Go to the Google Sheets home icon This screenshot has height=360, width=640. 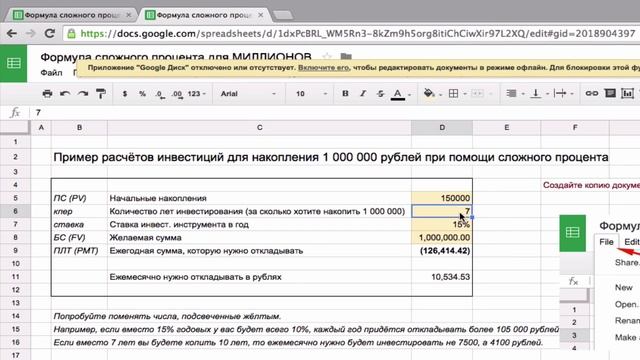click(13, 63)
